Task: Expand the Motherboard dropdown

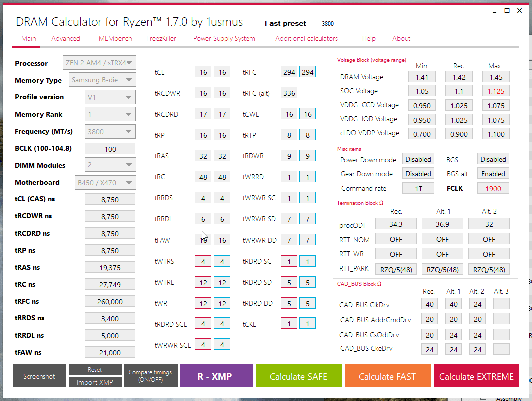Action: pyautogui.click(x=105, y=183)
